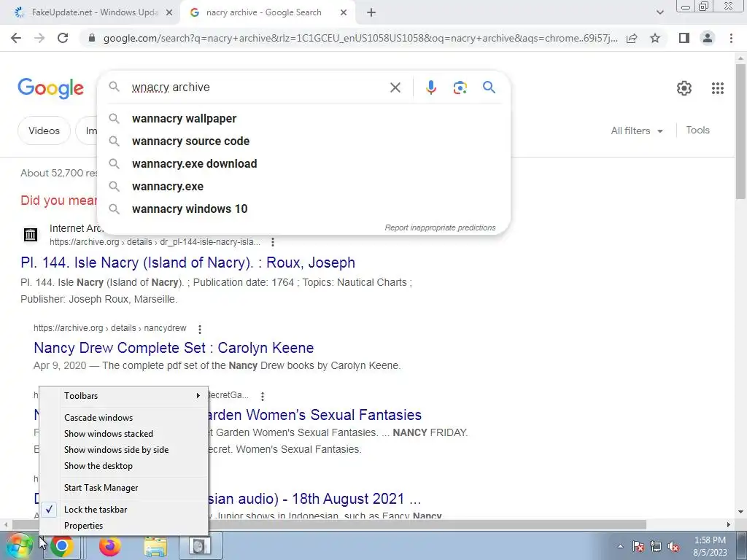747x560 pixels.
Task: Search by image with the Lens icon
Action: click(x=460, y=87)
